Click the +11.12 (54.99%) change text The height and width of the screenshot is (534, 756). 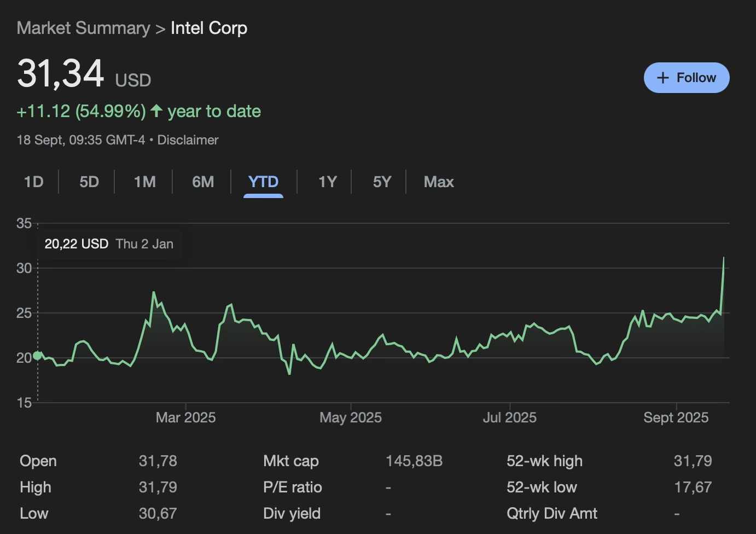click(82, 111)
